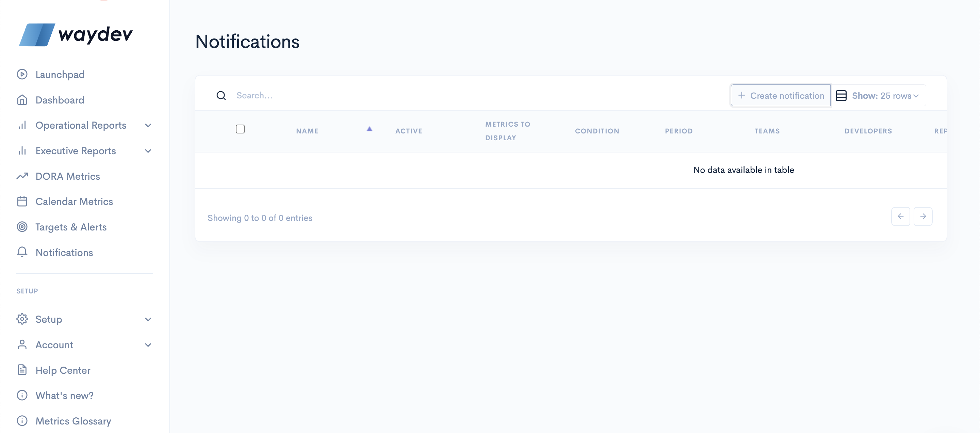Go to next page arrow button
The height and width of the screenshot is (433, 980).
[x=922, y=216]
